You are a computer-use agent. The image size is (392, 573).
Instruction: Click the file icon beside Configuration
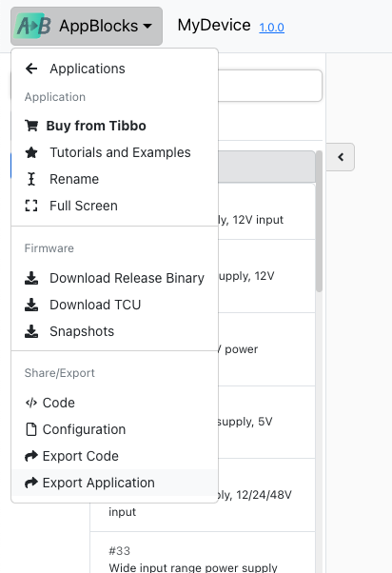click(31, 429)
